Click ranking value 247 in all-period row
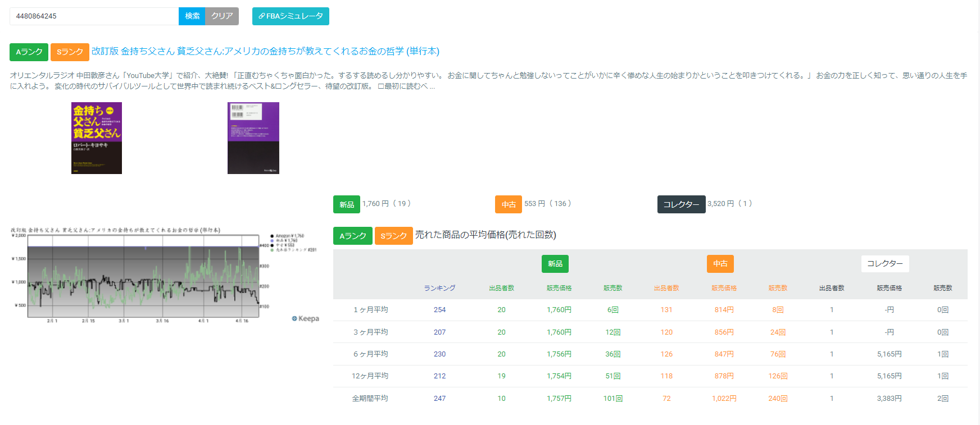 439,399
